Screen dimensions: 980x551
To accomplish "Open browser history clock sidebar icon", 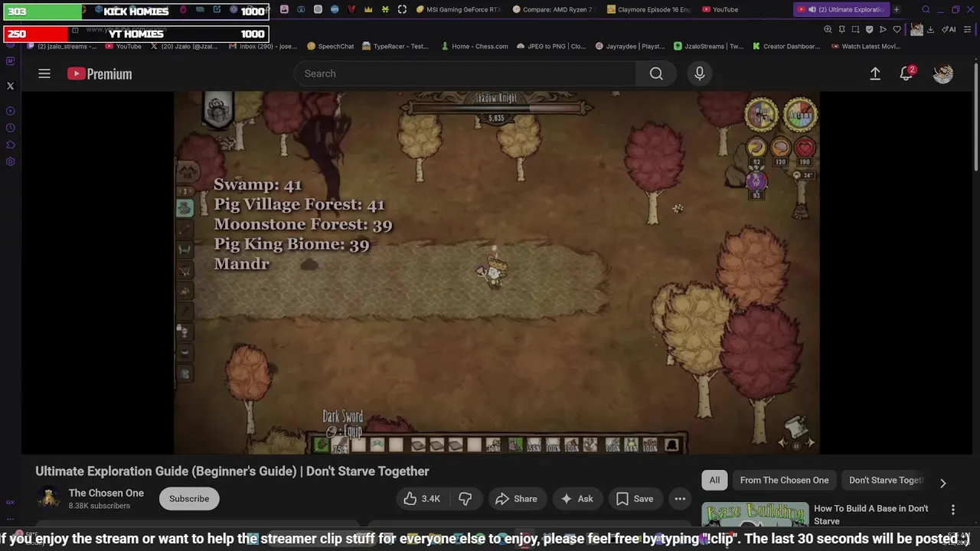I will pyautogui.click(x=10, y=128).
